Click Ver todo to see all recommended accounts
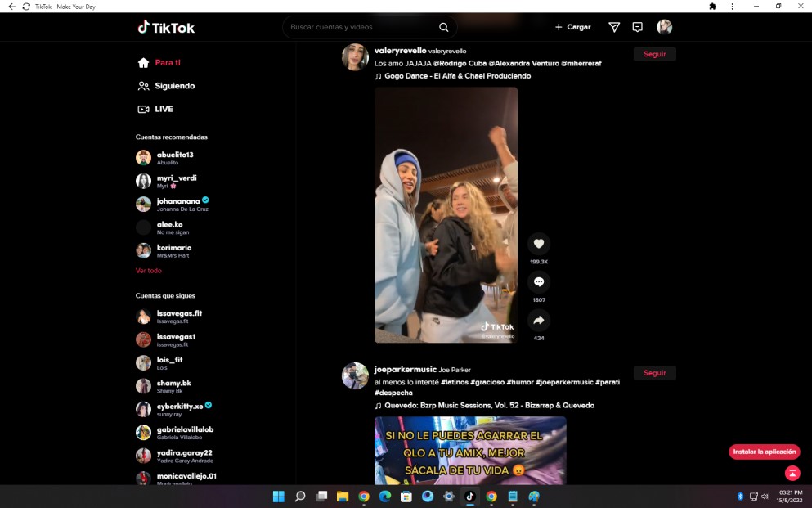Viewport: 812px width, 508px height. click(x=148, y=270)
